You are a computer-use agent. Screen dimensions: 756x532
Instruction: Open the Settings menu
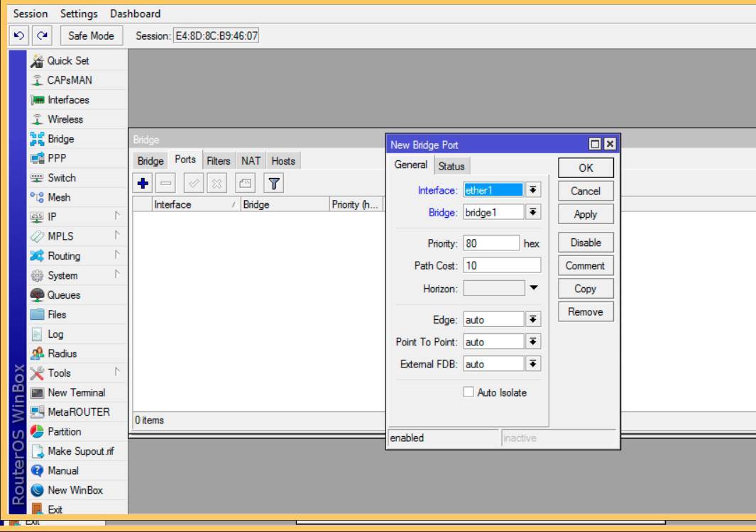click(79, 13)
